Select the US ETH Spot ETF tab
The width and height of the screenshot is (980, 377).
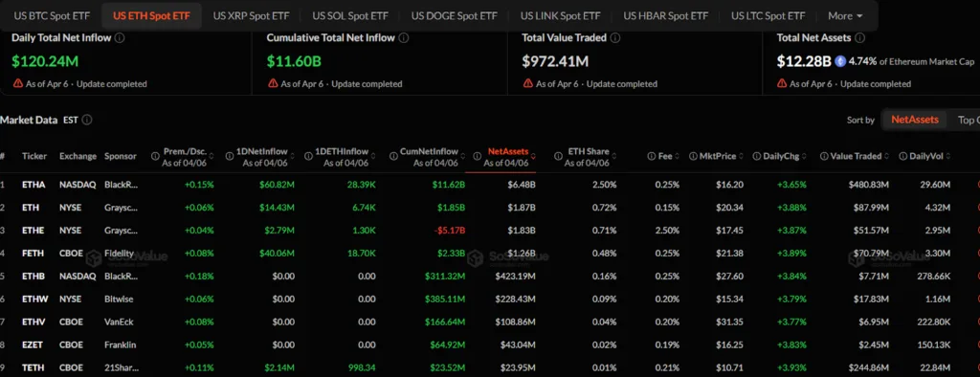pos(151,15)
